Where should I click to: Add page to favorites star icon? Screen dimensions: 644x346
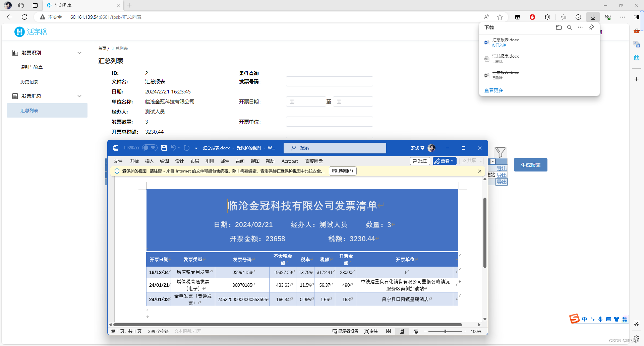pyautogui.click(x=500, y=17)
